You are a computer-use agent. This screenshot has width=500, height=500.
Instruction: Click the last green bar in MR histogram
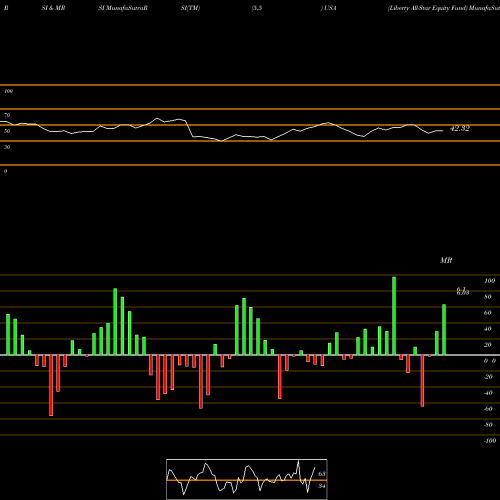(444, 330)
